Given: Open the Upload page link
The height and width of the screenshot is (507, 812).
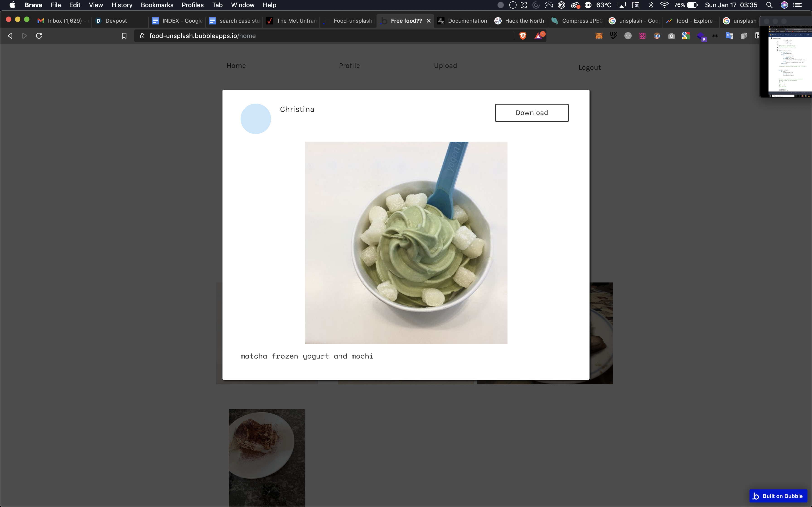Looking at the screenshot, I should (x=445, y=66).
